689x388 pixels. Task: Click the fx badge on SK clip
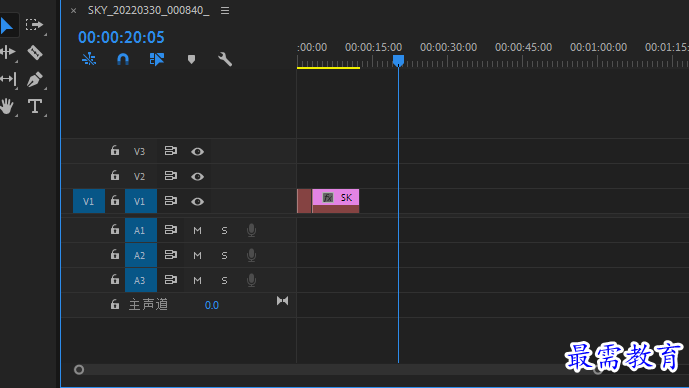pyautogui.click(x=328, y=198)
